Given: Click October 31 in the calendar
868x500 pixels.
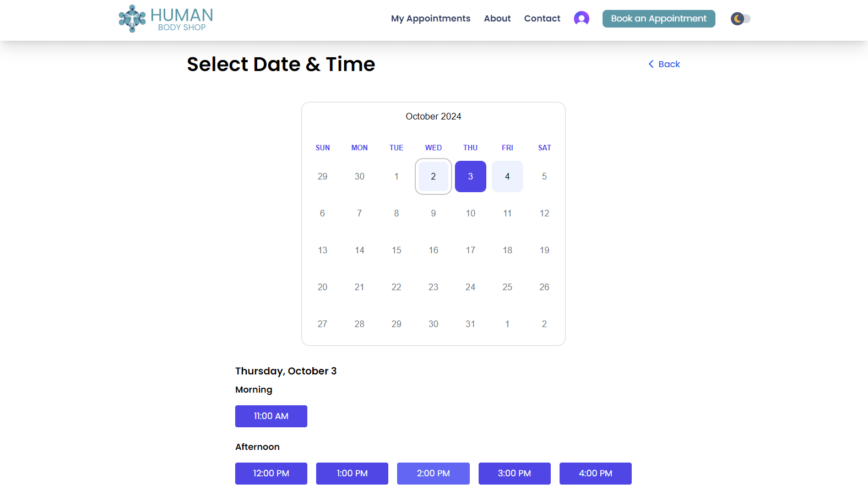Looking at the screenshot, I should coord(470,324).
